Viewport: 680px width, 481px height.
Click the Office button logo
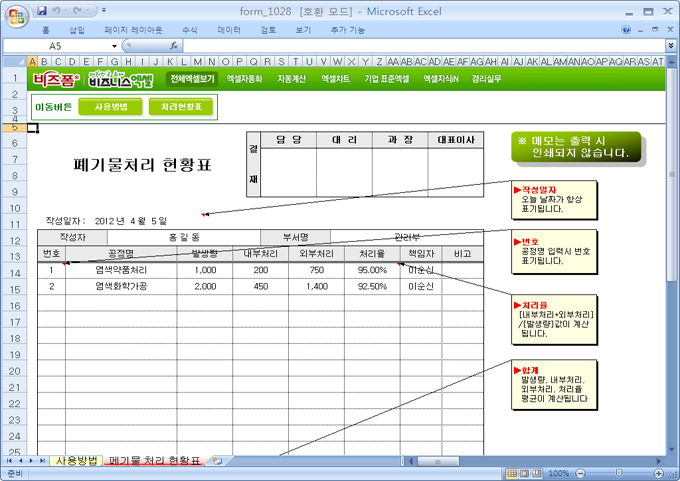pyautogui.click(x=14, y=14)
